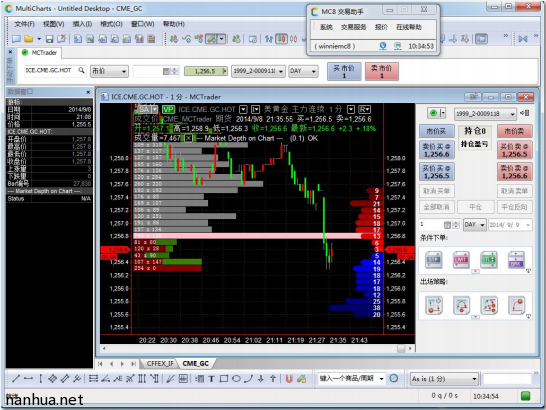
Task: Open the 视图(V) menu
Action: point(54,24)
